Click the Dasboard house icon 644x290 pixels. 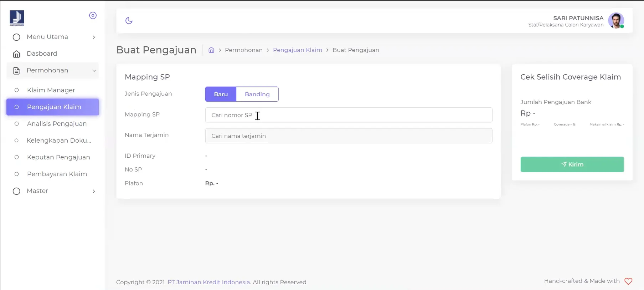16,54
